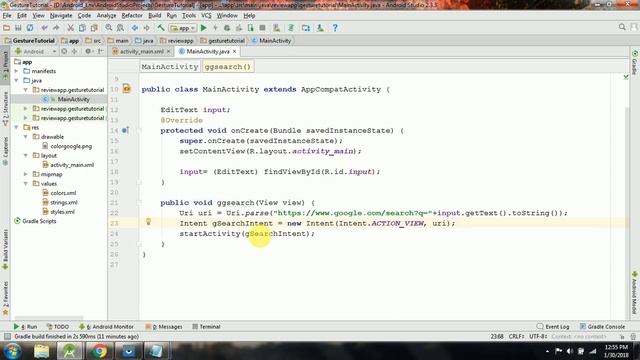The image size is (640, 360).
Task: Expand the mipmap folder arrow
Action: [x=26, y=174]
